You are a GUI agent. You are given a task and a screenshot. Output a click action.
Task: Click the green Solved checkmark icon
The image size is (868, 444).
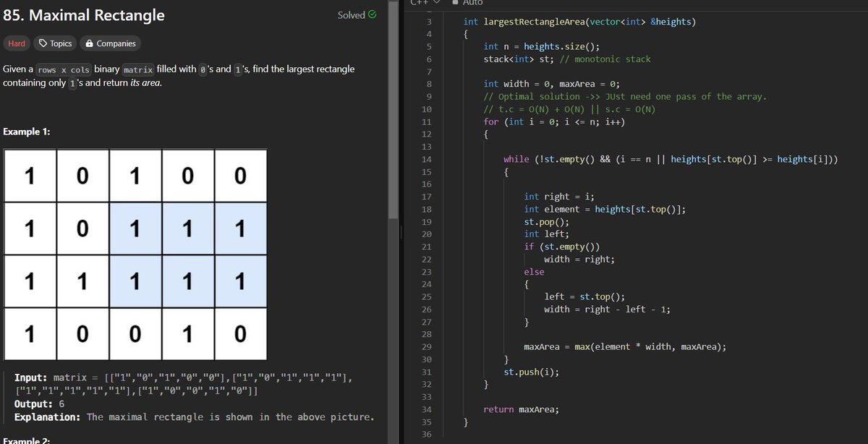[x=372, y=14]
